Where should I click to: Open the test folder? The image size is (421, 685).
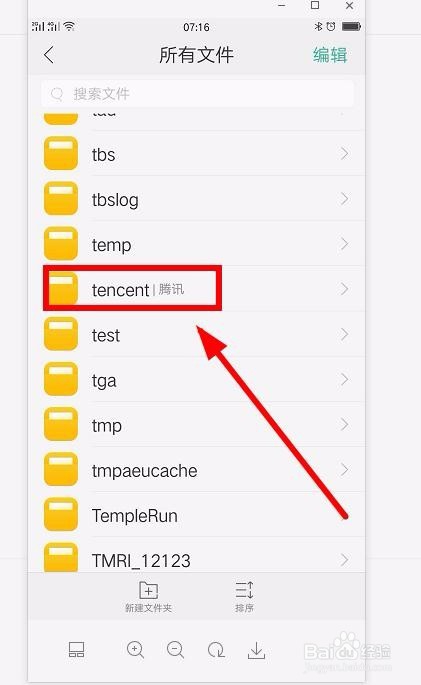[x=197, y=335]
